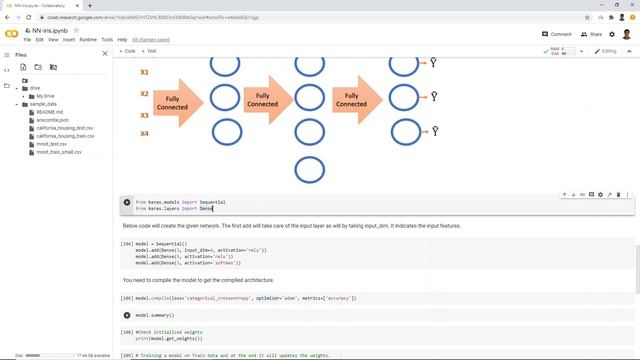Click the RAM and Disk usage indicator
The image size is (640, 360).
click(560, 51)
